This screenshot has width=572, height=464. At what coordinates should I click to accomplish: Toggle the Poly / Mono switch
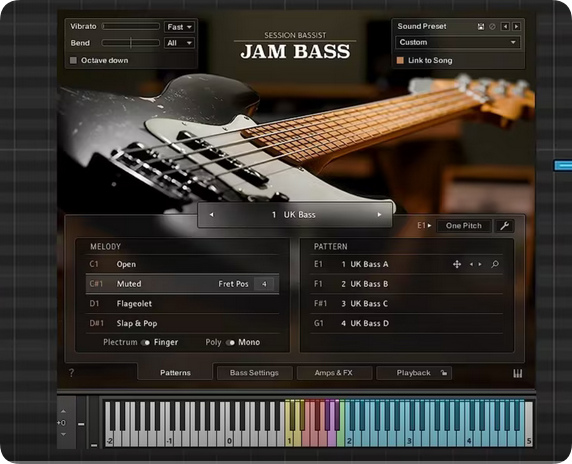[x=230, y=343]
